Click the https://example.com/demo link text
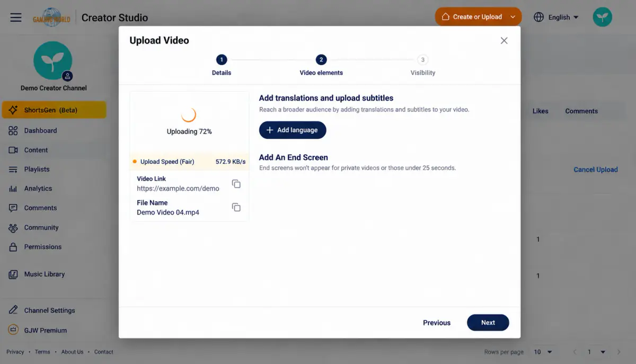The width and height of the screenshot is (636, 364). pos(178,189)
